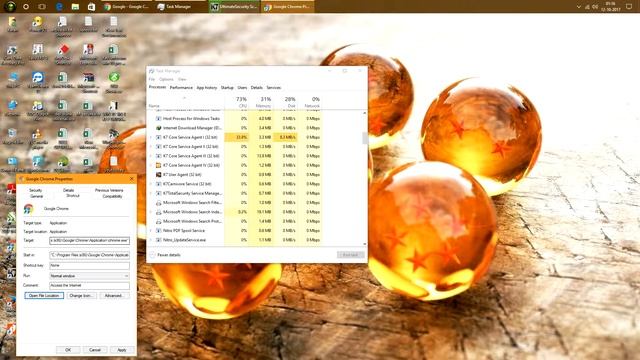Show hidden system tray icons chevron
The image size is (640, 360).
578,7
